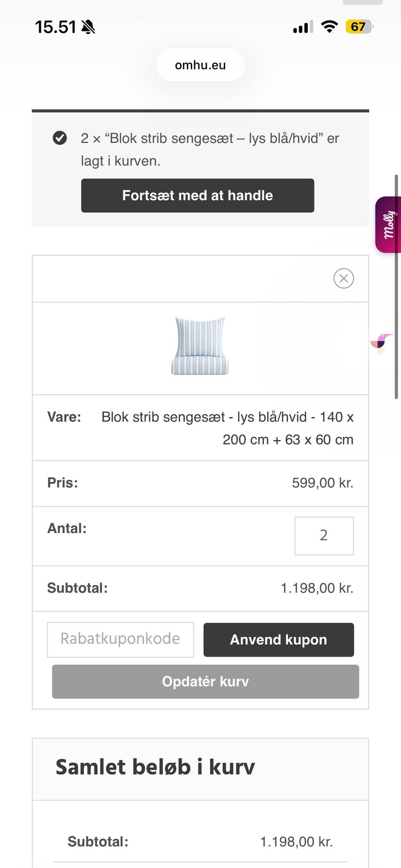The height and width of the screenshot is (868, 401).
Task: Tap the 599,00 kr. price value
Action: 322,483
